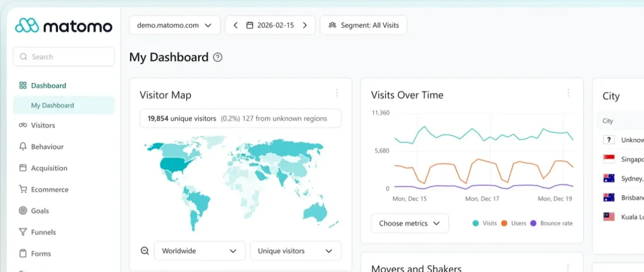
Task: Open Visitor Map widget options menu
Action: point(337,93)
